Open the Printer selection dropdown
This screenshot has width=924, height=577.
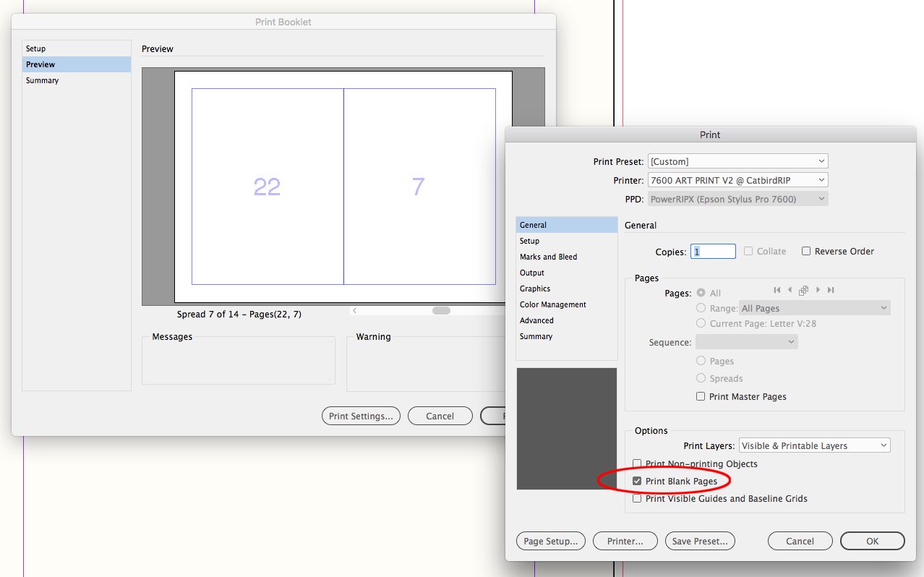tap(737, 179)
